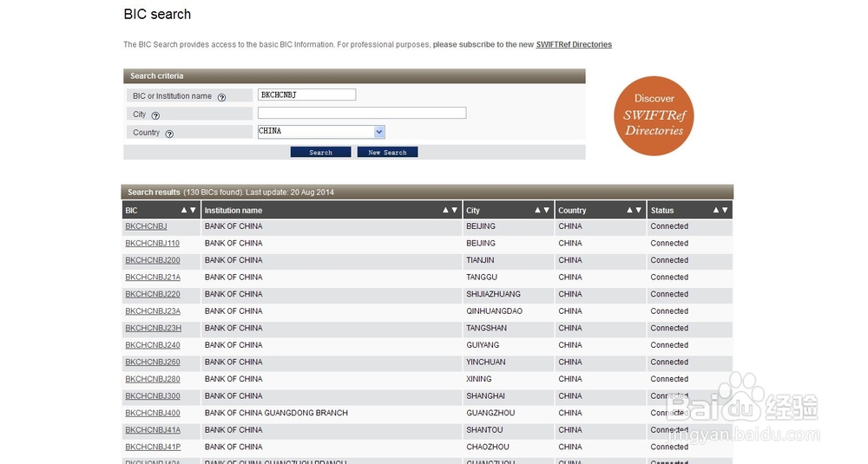Open BIC link BKCHCNBJ200
The image size is (868, 464).
(153, 260)
